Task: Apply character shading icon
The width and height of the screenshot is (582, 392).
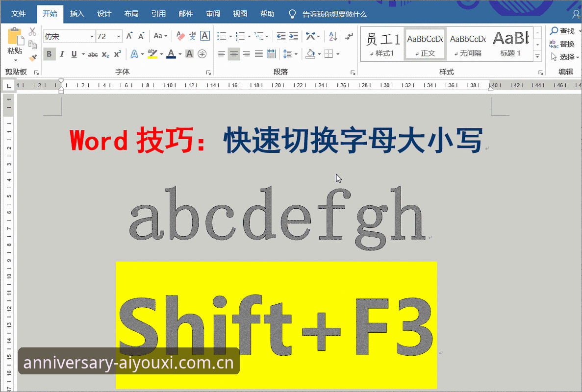Action: point(189,54)
